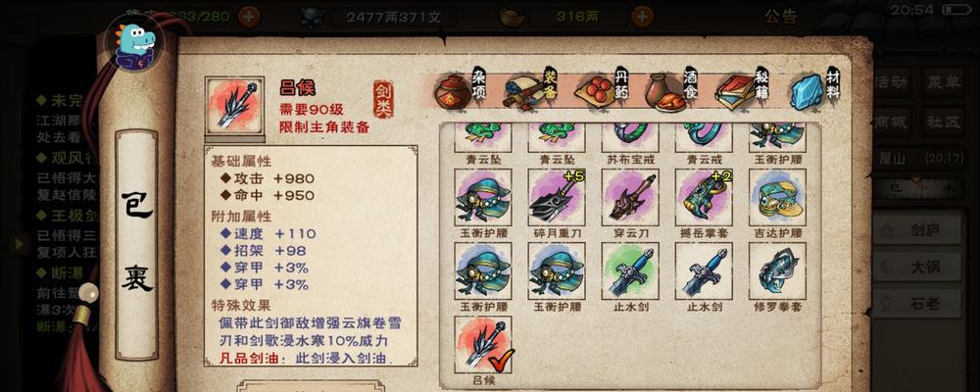Choose the green 止水剑 sword item

(x=630, y=270)
